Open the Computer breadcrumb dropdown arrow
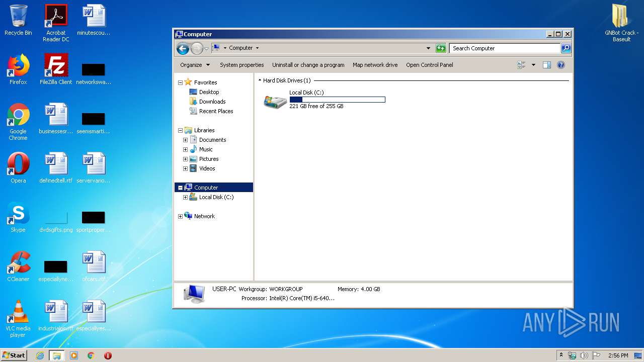The width and height of the screenshot is (644, 362). 257,48
